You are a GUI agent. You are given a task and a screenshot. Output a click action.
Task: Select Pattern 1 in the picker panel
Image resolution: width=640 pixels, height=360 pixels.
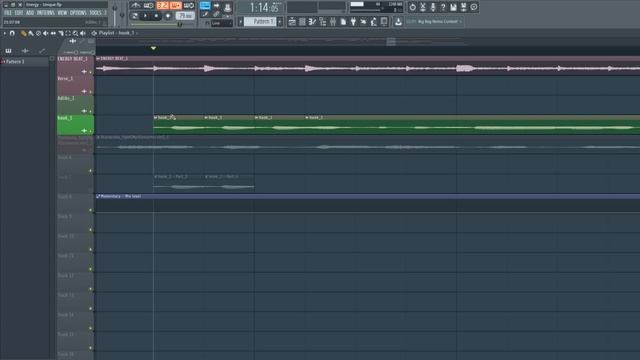click(24, 62)
